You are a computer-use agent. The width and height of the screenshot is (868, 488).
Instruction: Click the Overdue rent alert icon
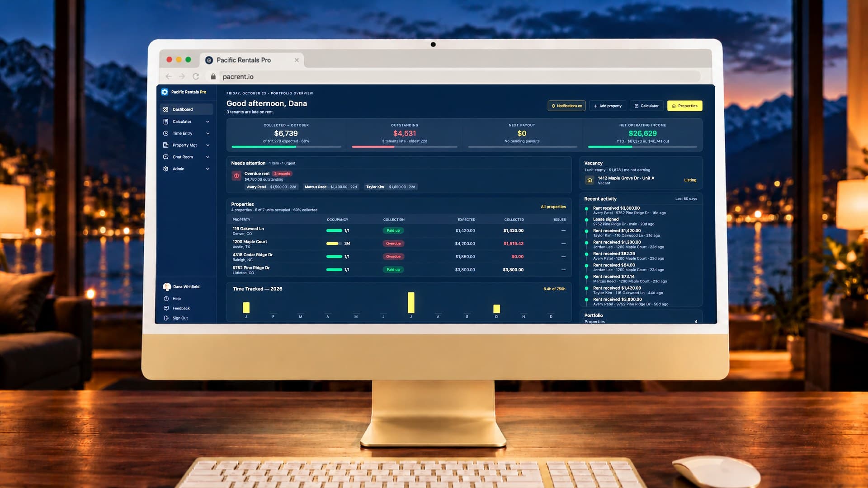(x=236, y=176)
